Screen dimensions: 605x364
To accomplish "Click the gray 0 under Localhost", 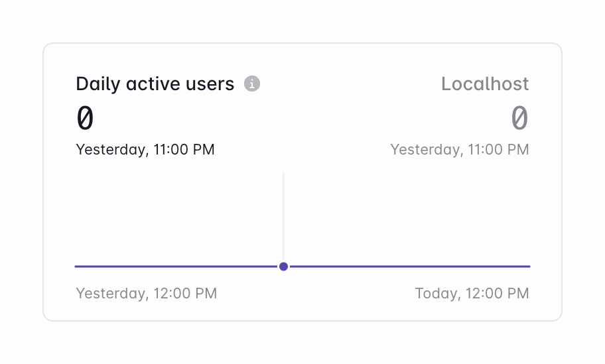I will 519,118.
